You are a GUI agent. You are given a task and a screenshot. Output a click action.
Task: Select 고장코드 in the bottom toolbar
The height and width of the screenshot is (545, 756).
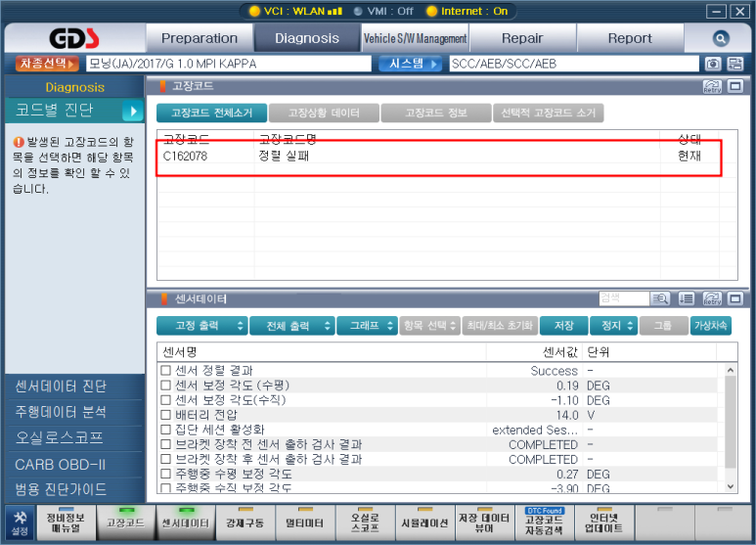click(x=126, y=522)
